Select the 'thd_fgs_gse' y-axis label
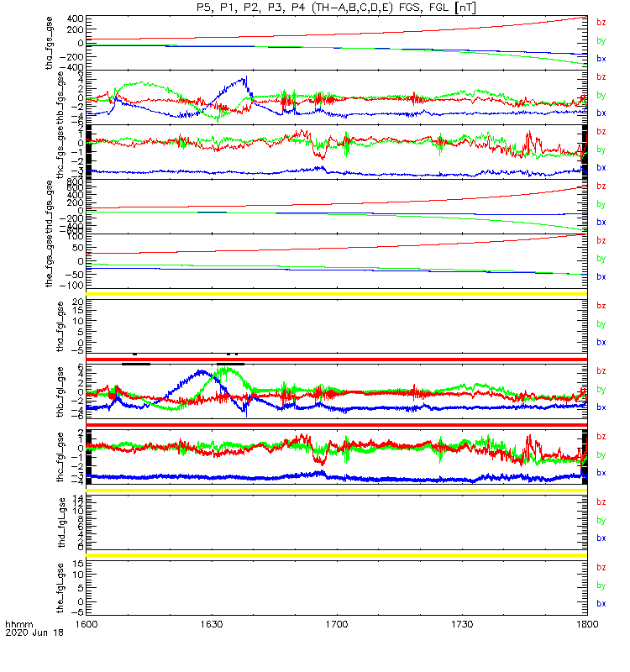Viewport: 630px width, 672px height. [x=50, y=207]
